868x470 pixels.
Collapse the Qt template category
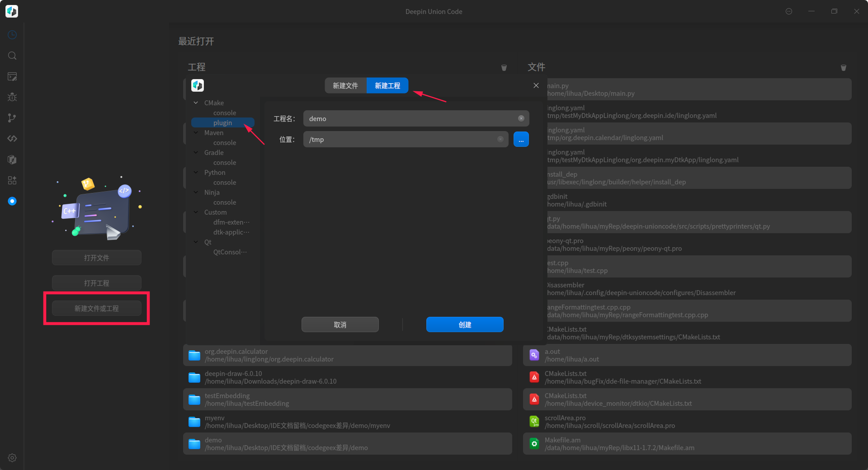(196, 242)
